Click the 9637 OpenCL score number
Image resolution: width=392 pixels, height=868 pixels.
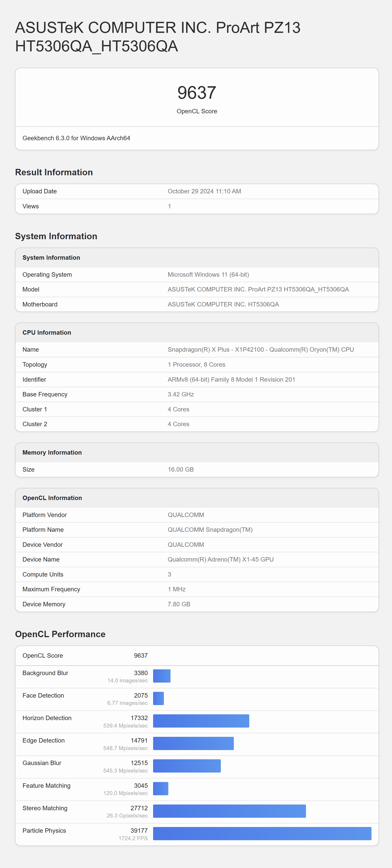pos(197,93)
